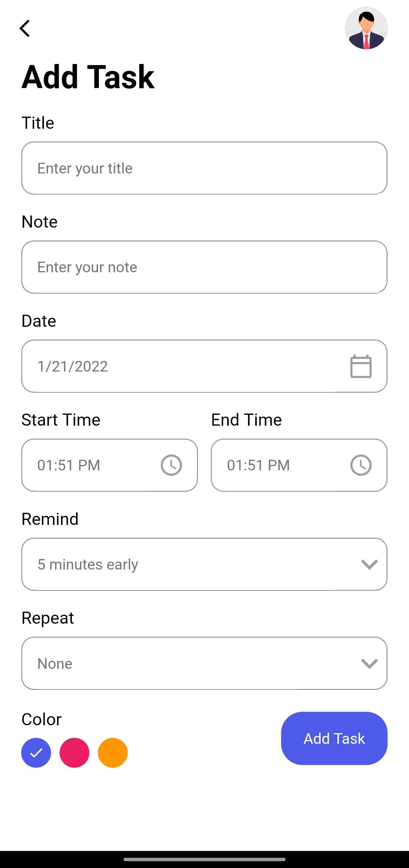Tap the Start Time clock icon
This screenshot has height=868, width=409.
pos(171,465)
